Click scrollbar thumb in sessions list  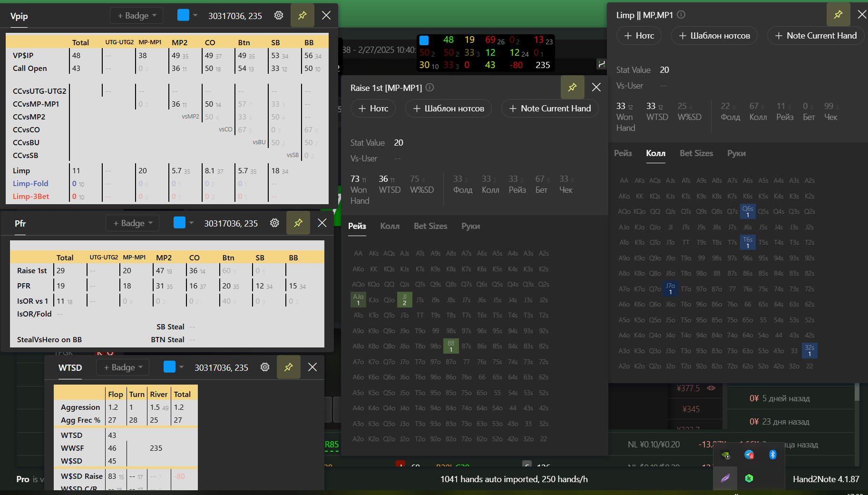pyautogui.click(x=857, y=393)
